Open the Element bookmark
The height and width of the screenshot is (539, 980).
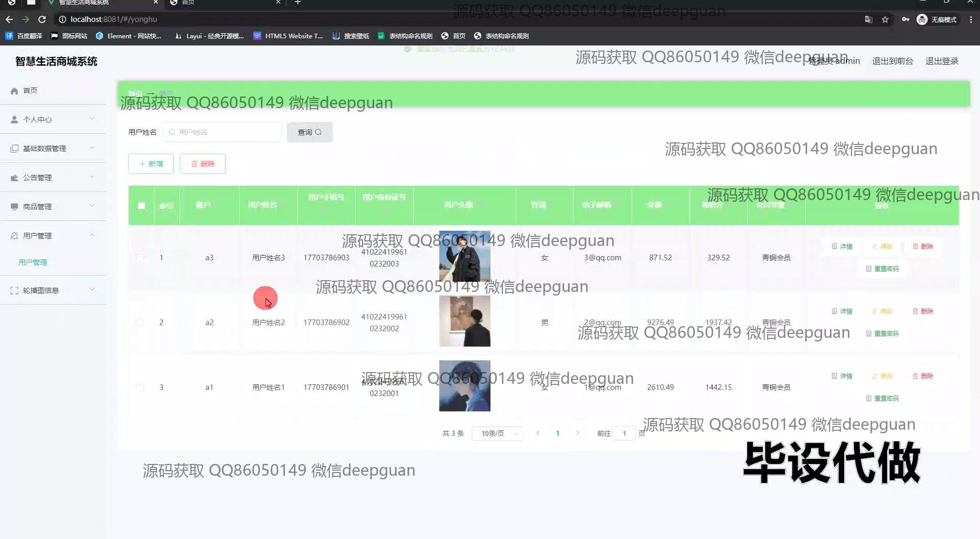[x=129, y=36]
